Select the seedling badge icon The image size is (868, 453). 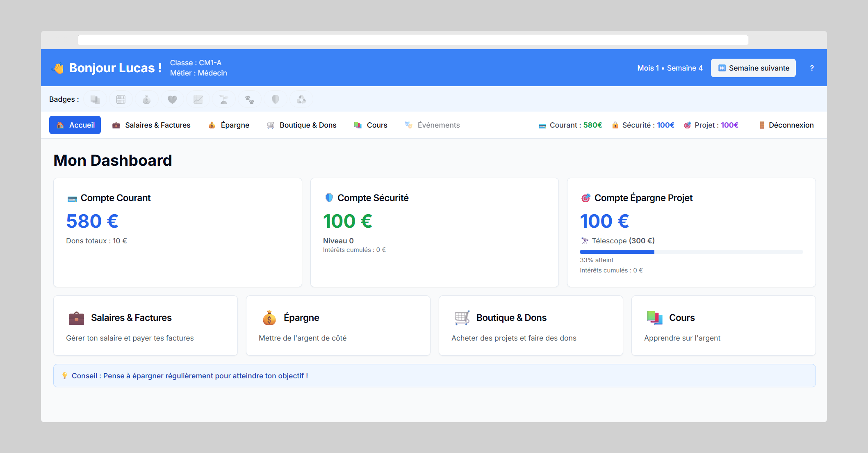point(223,99)
